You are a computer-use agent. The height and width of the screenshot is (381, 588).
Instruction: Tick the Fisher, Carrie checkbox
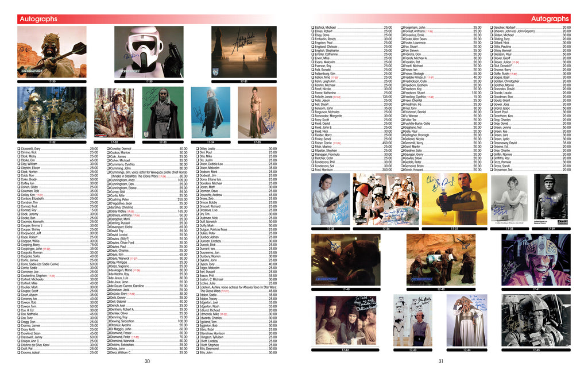pos(313,142)
